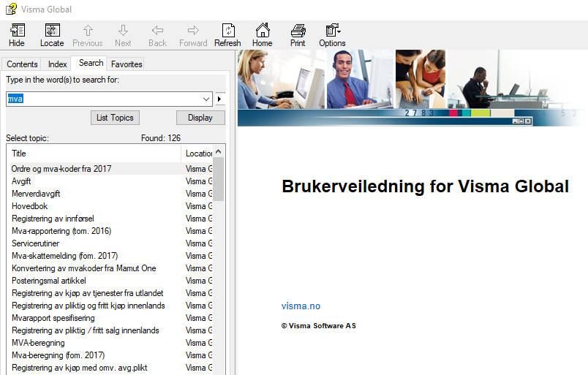Screen dimensions: 588x375
Task: Click the results list scroll up arrow
Action: [x=219, y=151]
